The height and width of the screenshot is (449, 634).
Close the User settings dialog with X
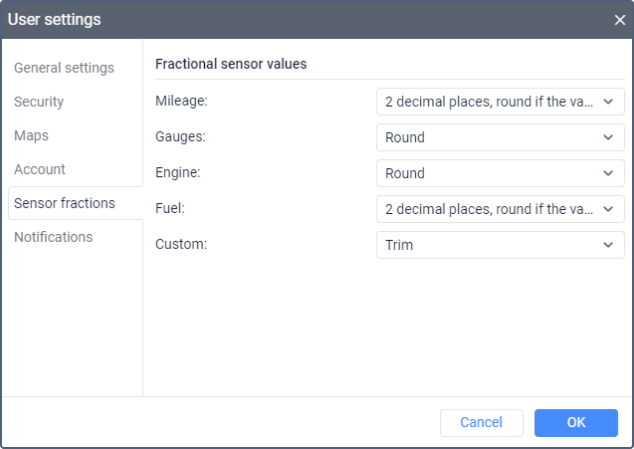619,20
